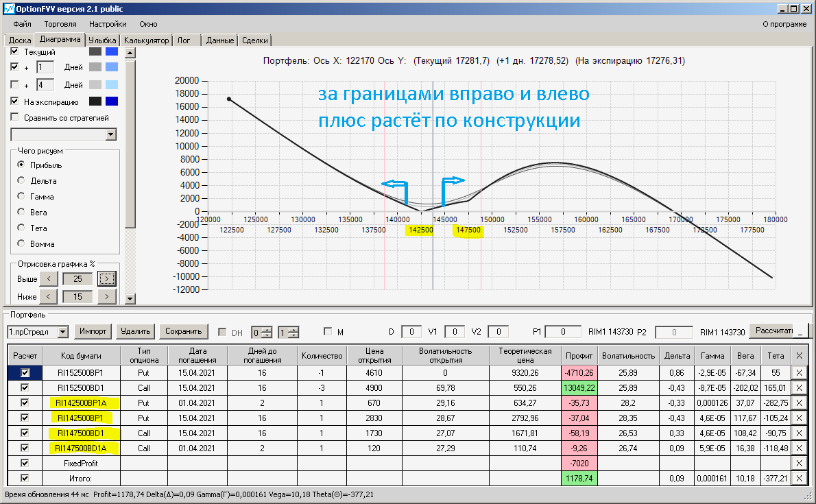816x504 pixels.
Task: Select the Прибыль radio button
Action: pos(21,165)
